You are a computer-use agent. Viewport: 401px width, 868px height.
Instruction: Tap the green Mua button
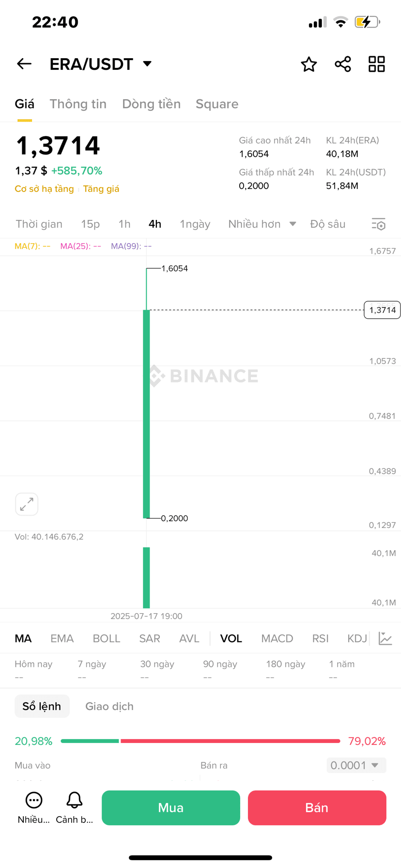point(171,807)
